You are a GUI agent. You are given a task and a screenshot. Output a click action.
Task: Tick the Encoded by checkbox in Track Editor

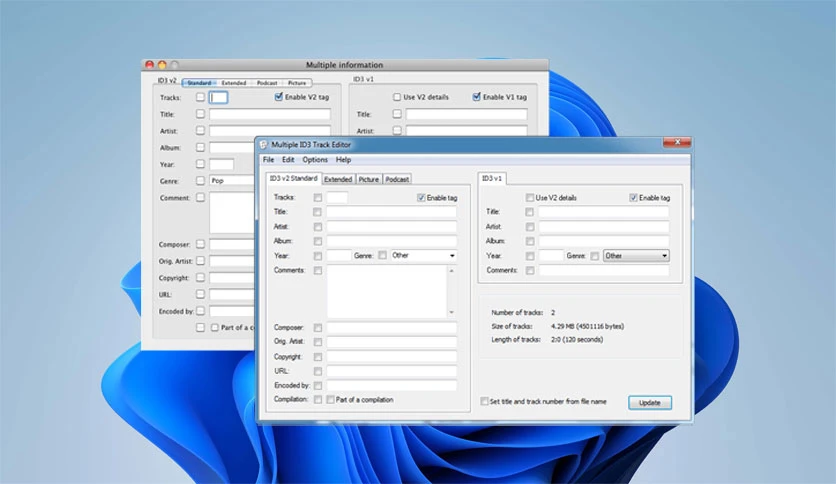coord(318,385)
